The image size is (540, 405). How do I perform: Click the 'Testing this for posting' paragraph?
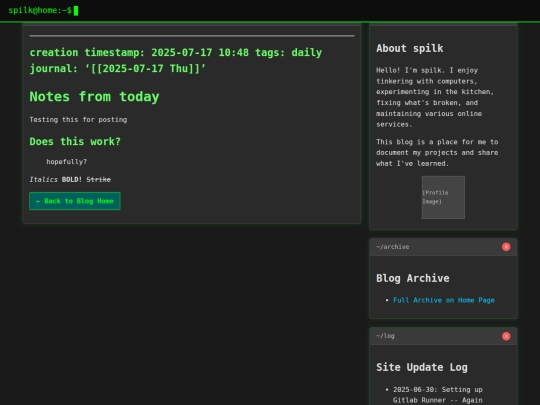(78, 120)
